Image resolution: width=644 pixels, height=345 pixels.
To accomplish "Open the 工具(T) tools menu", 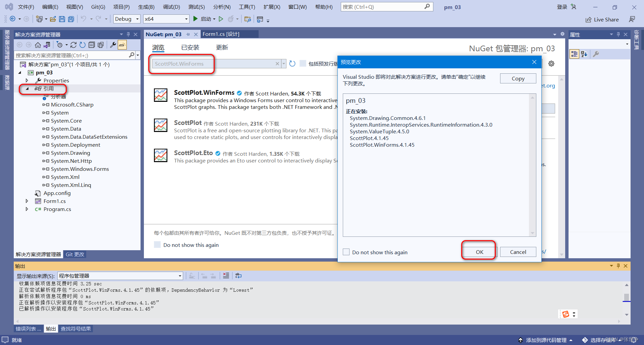I will click(247, 7).
